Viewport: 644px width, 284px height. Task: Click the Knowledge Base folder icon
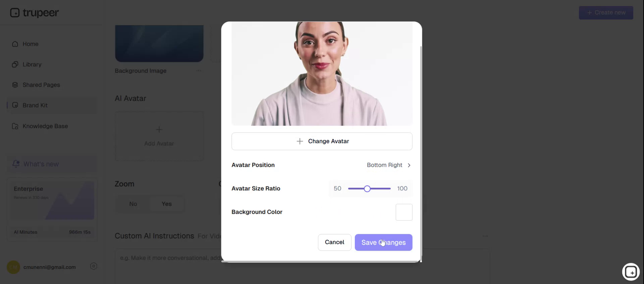15,126
